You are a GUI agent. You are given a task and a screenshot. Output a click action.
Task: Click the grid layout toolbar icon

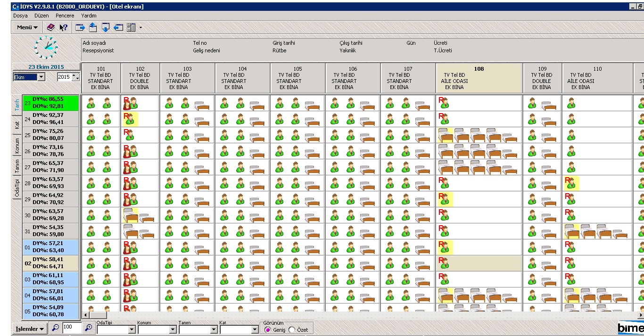coord(131,27)
